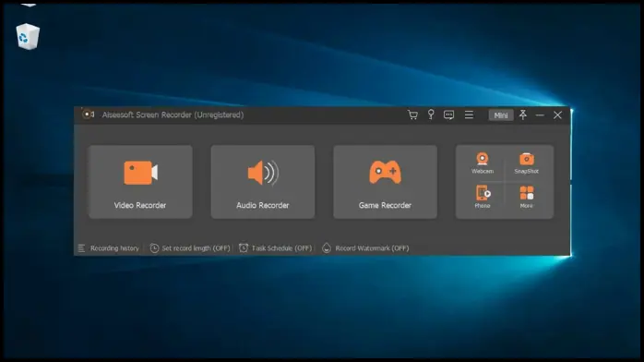
Task: Switch to Mini mode
Action: (x=501, y=115)
